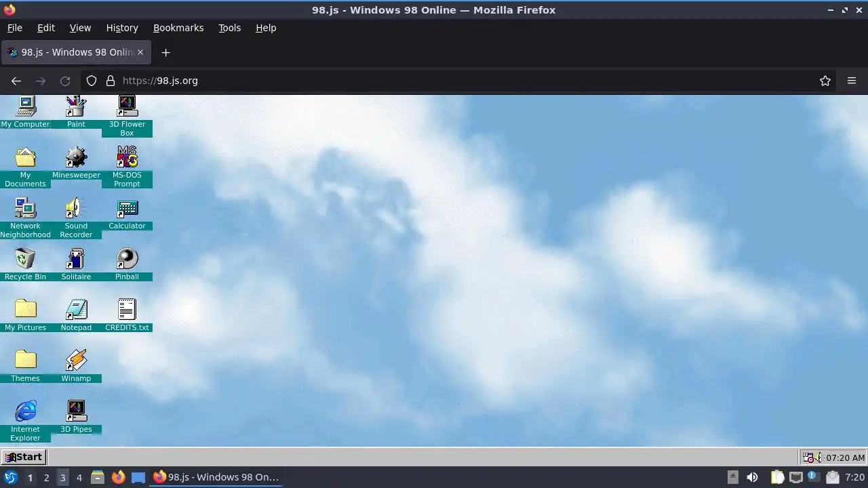Viewport: 868px width, 488px height.
Task: Switch to workspace 3
Action: pos(62,477)
